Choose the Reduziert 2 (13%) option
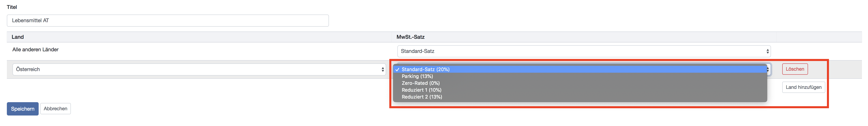868x126 pixels. click(x=422, y=97)
